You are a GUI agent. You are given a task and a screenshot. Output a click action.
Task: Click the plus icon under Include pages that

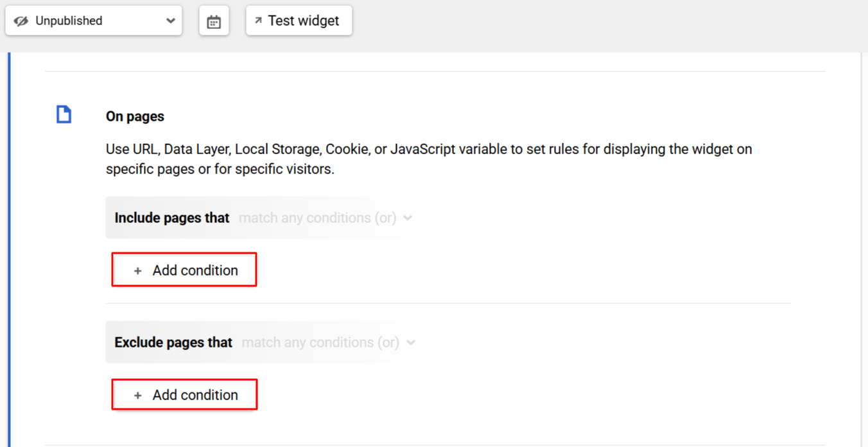(137, 271)
